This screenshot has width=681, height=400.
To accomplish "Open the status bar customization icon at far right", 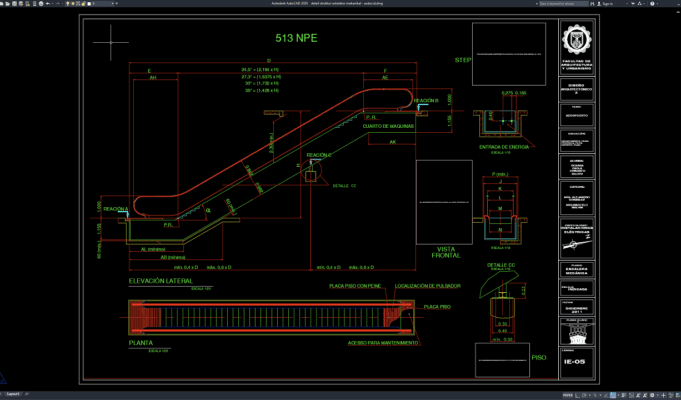I will coord(678,395).
